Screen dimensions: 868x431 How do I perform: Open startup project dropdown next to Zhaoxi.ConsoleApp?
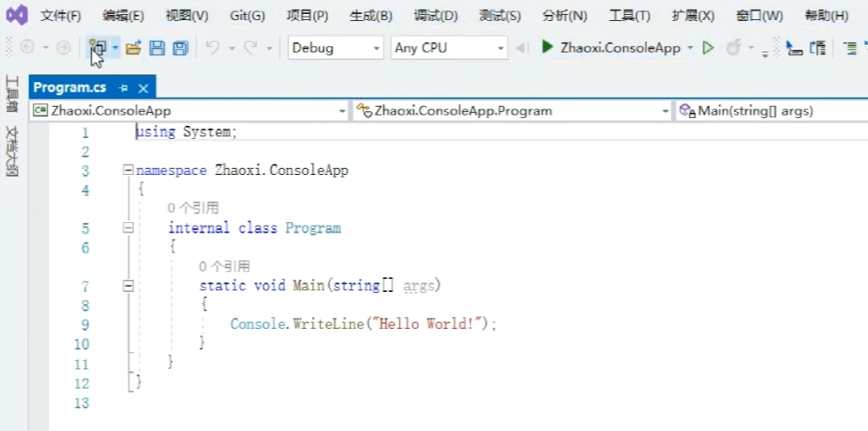(x=690, y=48)
